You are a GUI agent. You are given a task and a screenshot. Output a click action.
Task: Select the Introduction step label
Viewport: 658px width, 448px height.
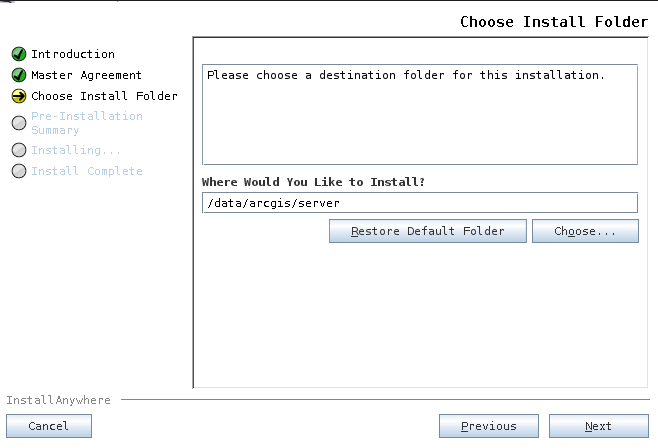point(73,54)
